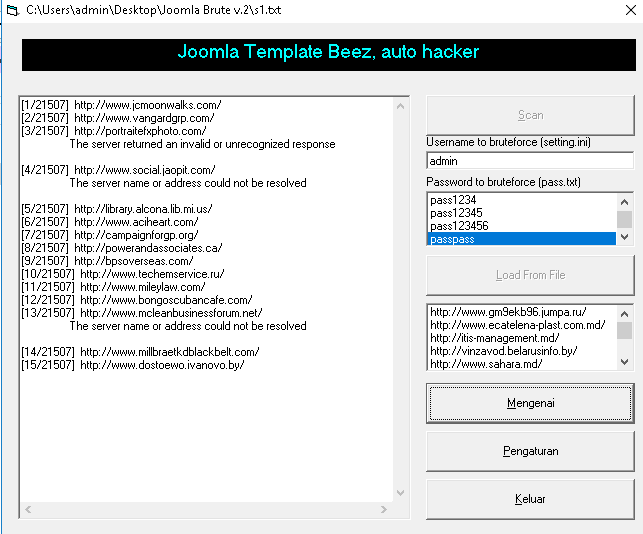Click the URL list scroll up arrow
The height and width of the screenshot is (534, 643).
[x=625, y=312]
